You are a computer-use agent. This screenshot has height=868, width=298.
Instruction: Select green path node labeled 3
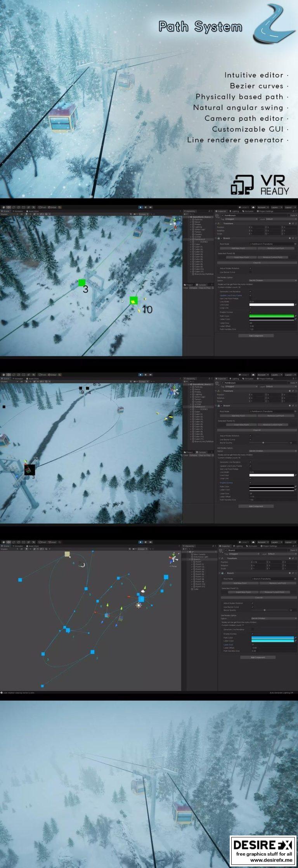[81, 283]
